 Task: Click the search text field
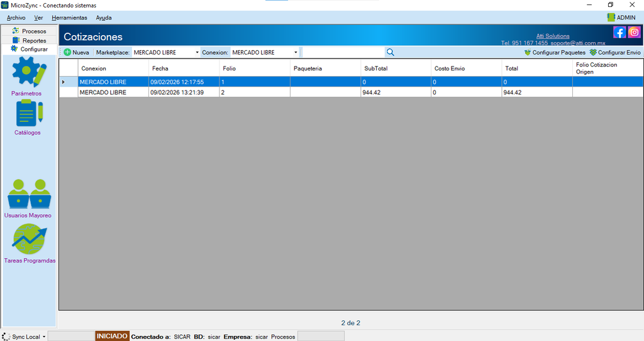(x=343, y=52)
